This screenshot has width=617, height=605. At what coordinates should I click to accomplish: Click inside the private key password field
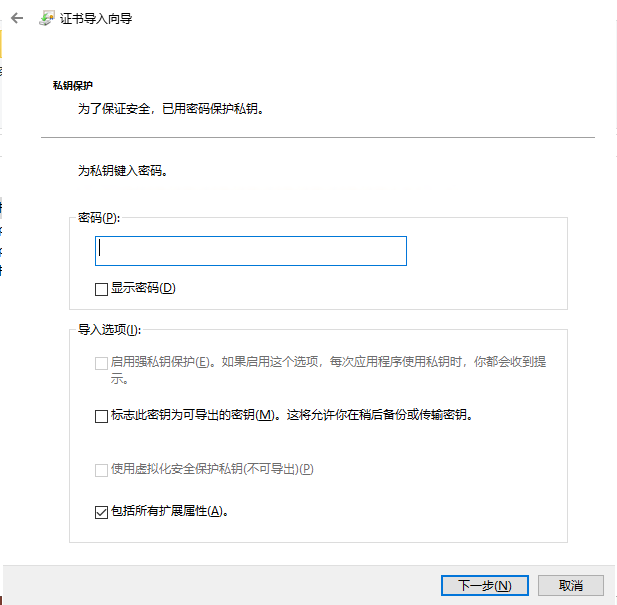coord(250,251)
